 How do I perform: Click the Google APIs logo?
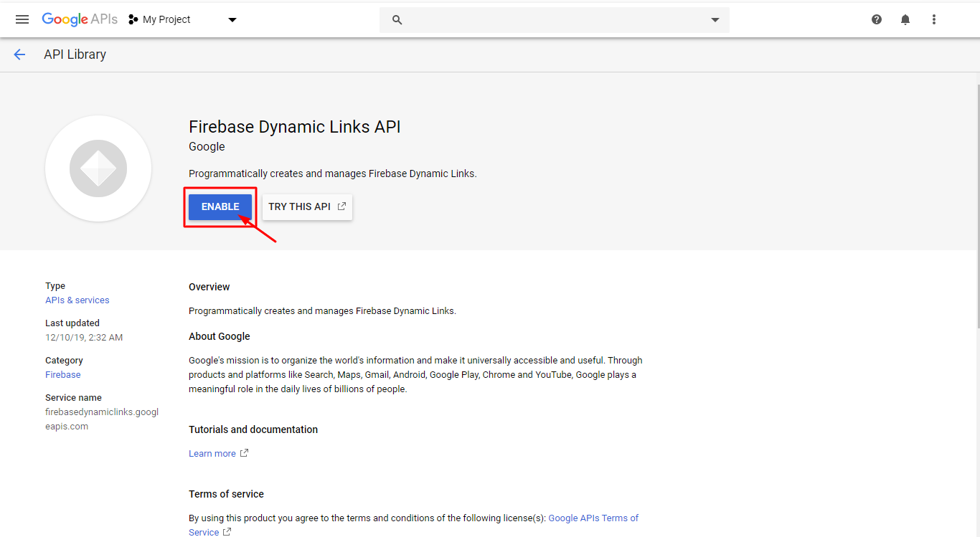coord(80,19)
